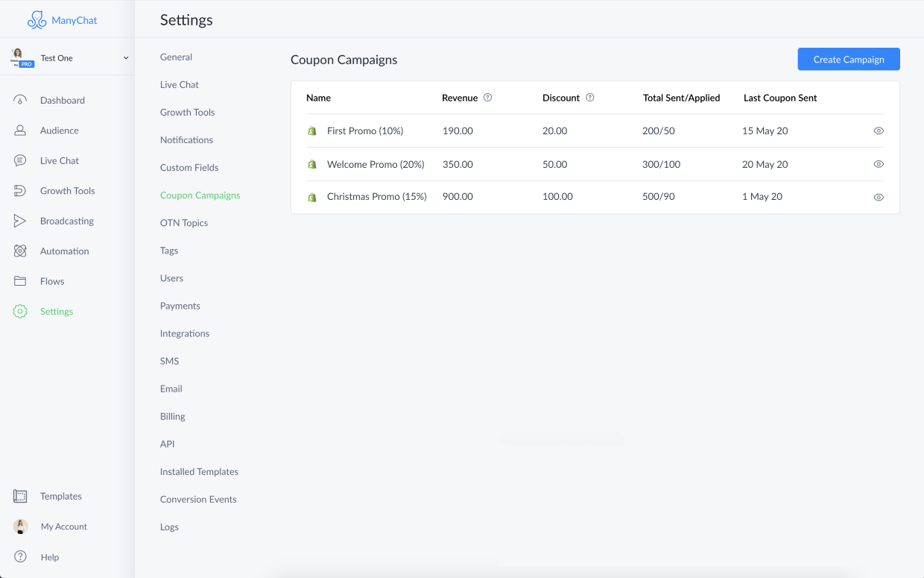Open Users settings
Screen dimensions: 924x578
coord(171,278)
